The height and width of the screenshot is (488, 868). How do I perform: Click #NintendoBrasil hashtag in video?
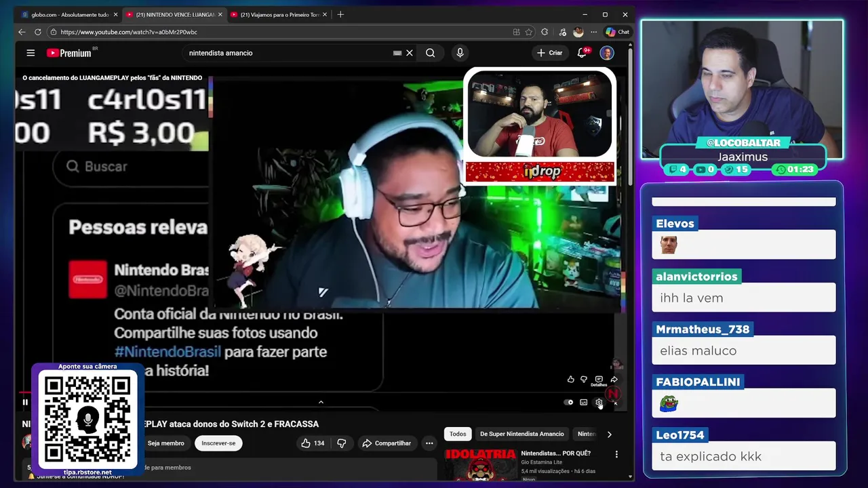click(x=167, y=352)
